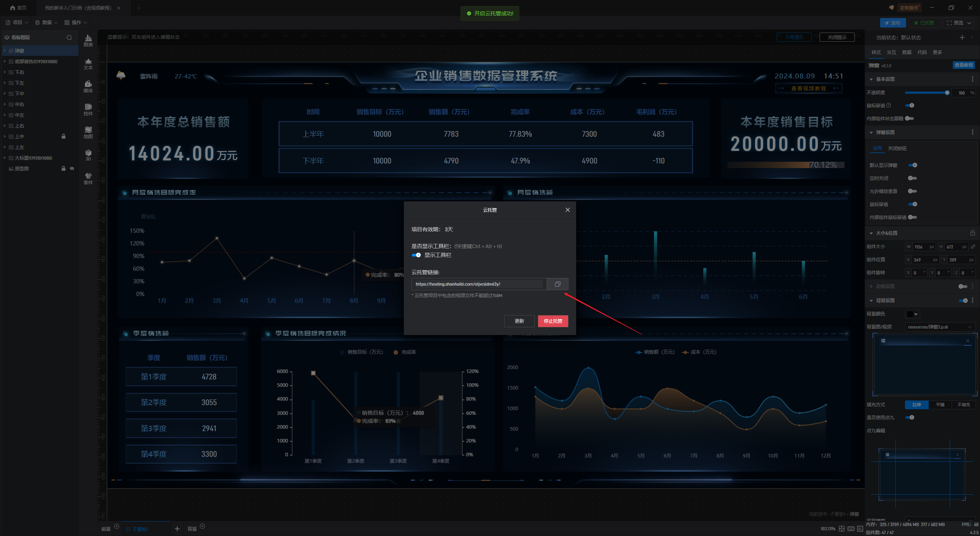Expand 边框设置 section
Screen dimensions: 980x536
pos(871,286)
